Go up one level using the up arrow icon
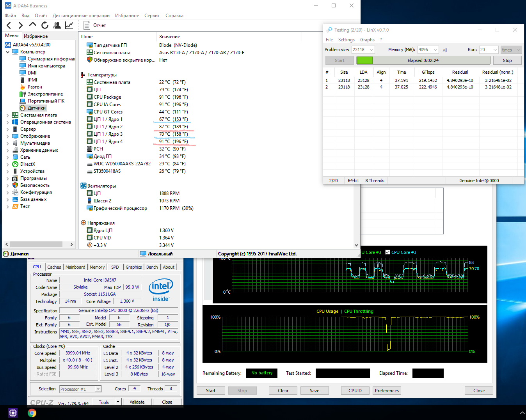The width and height of the screenshot is (526, 420). [x=33, y=25]
